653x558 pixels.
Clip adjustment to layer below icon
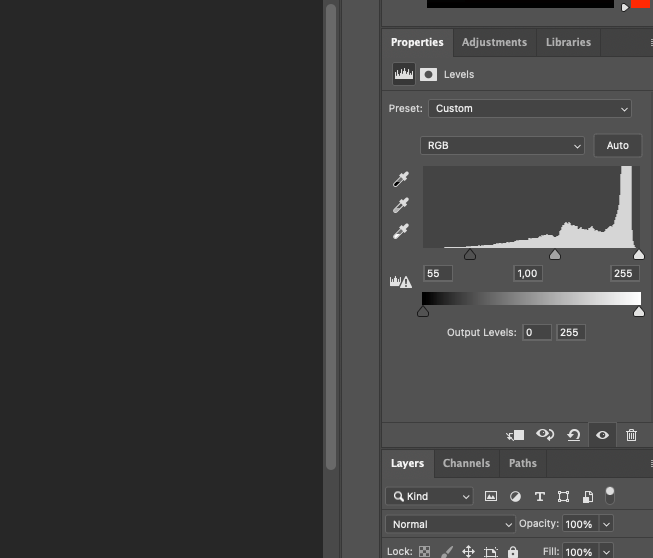coord(515,435)
